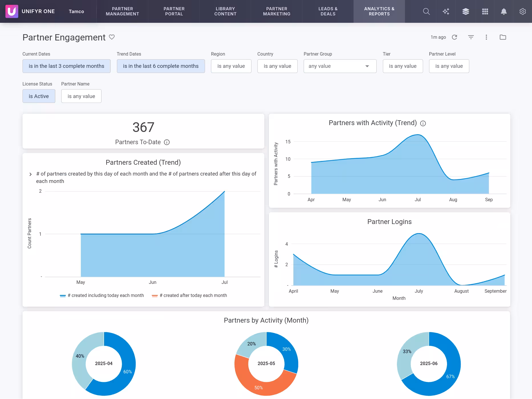The image size is (532, 399).
Task: Click the Partner Name 'is any value' field
Action: pyautogui.click(x=81, y=96)
